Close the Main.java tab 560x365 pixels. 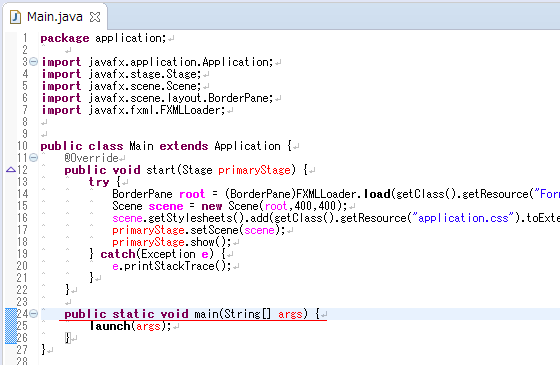point(95,17)
